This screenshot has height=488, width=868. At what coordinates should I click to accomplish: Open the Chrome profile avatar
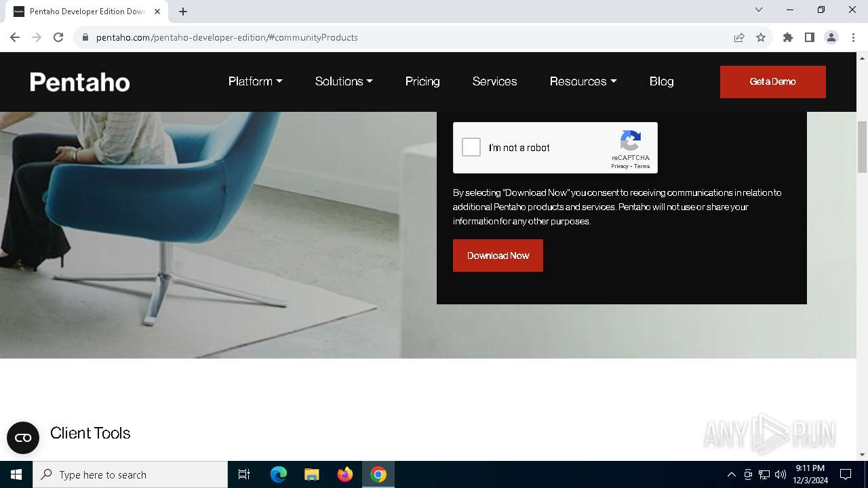tap(831, 37)
